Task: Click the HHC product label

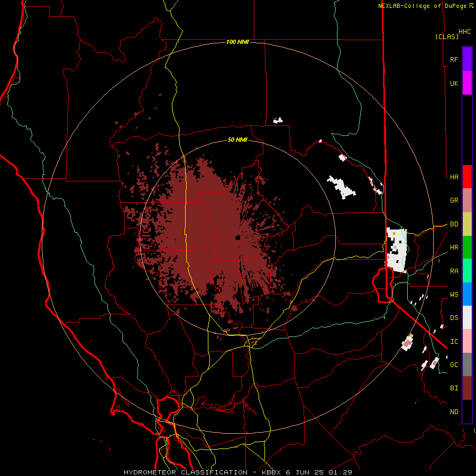Action: (x=465, y=32)
